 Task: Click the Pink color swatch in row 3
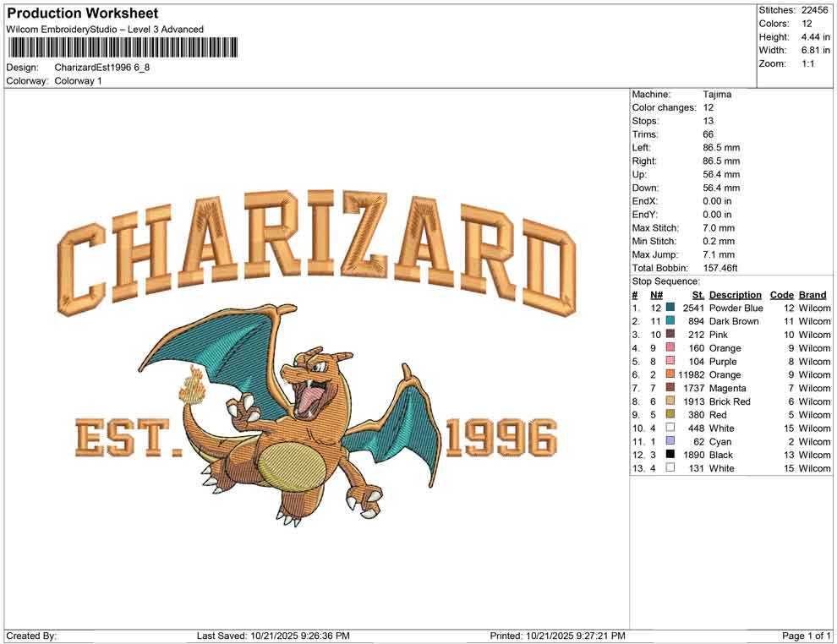coord(670,334)
